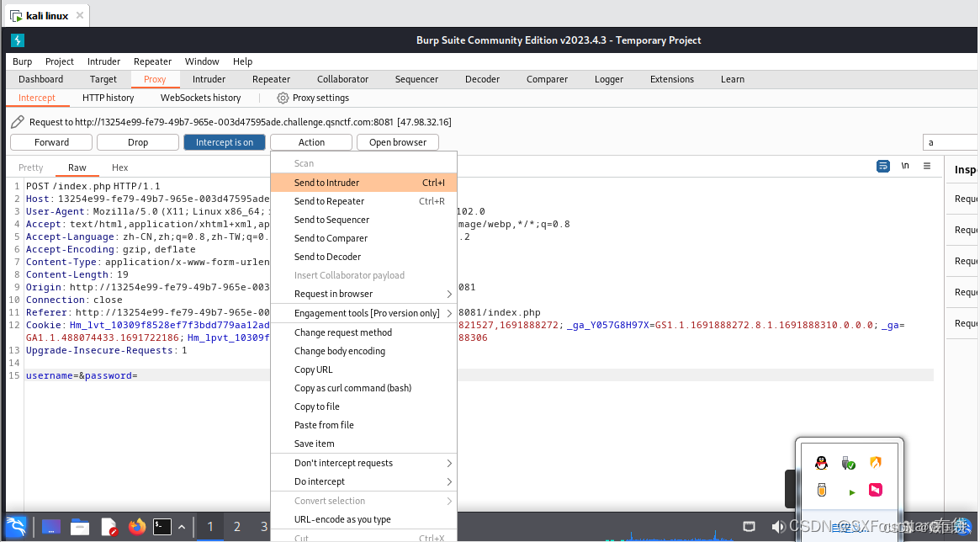
Task: Switch to the Hex view tab
Action: tap(120, 167)
